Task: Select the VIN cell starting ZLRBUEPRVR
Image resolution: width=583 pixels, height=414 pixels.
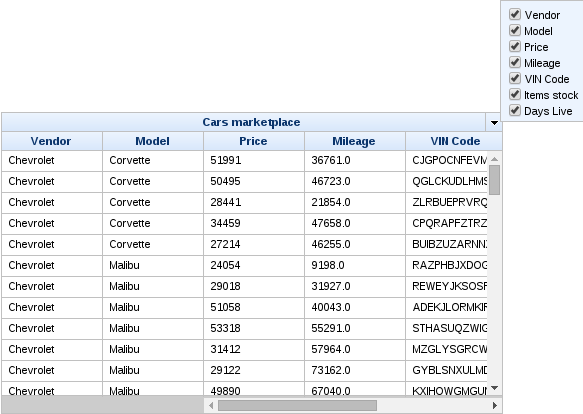Action: 447,203
